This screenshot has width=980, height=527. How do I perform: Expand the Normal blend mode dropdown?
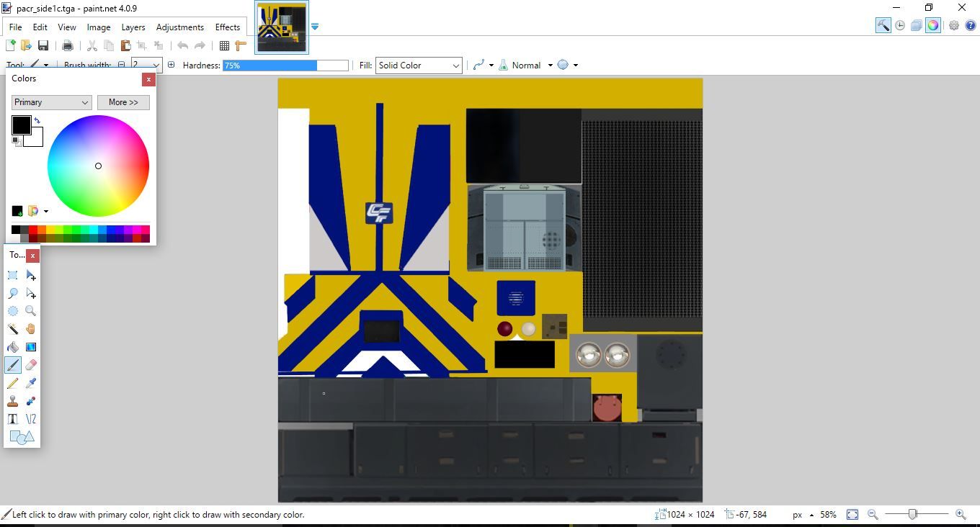tap(551, 65)
